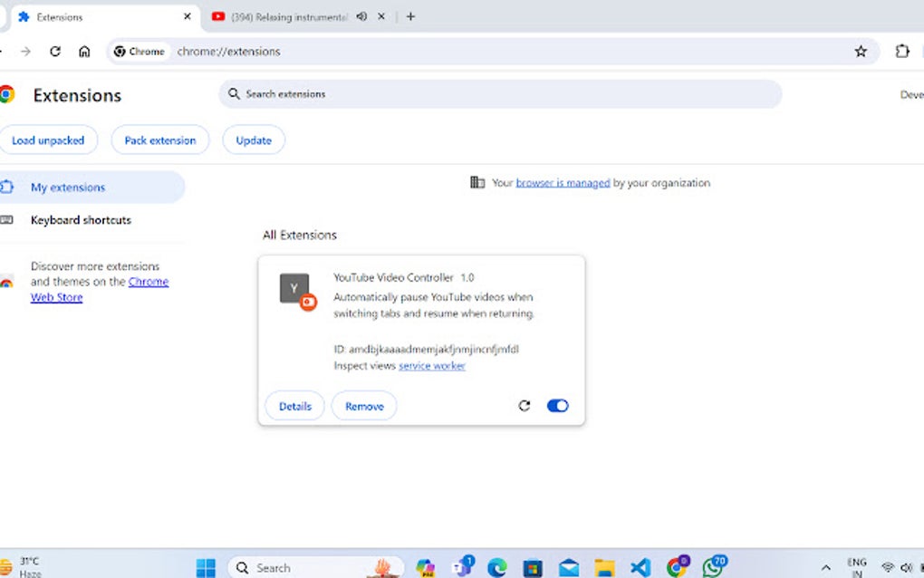
Task: Open the browser home page icon
Action: 84,52
